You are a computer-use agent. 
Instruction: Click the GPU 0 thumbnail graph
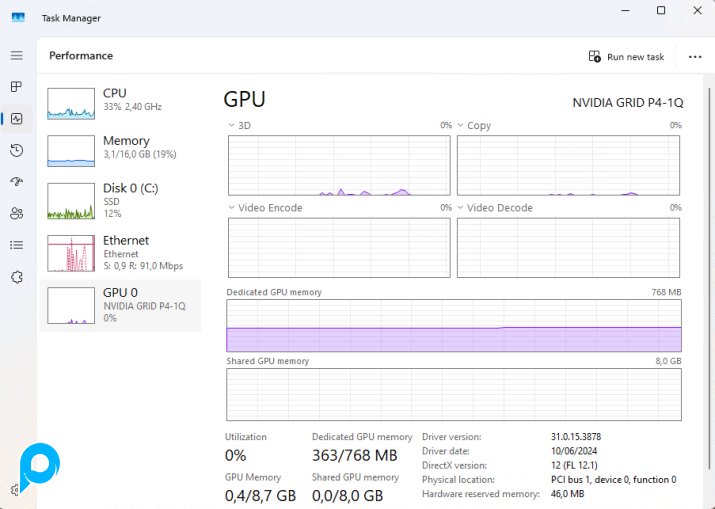click(x=70, y=305)
